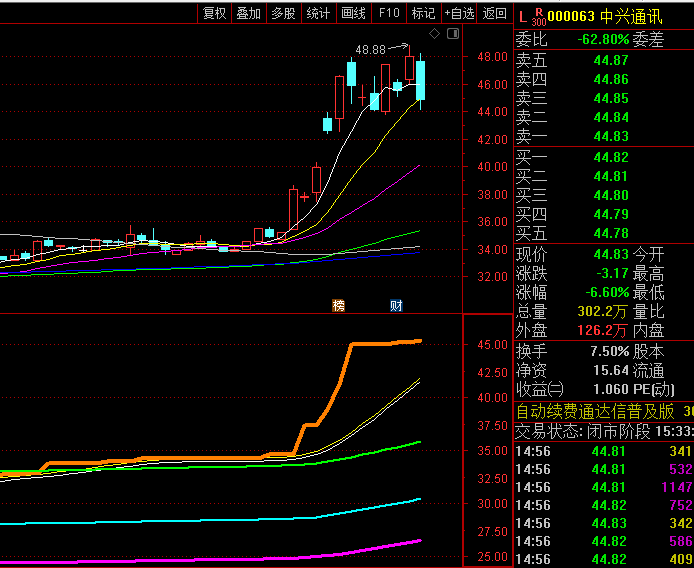Switch to 多股 multi-stock view

[x=283, y=13]
